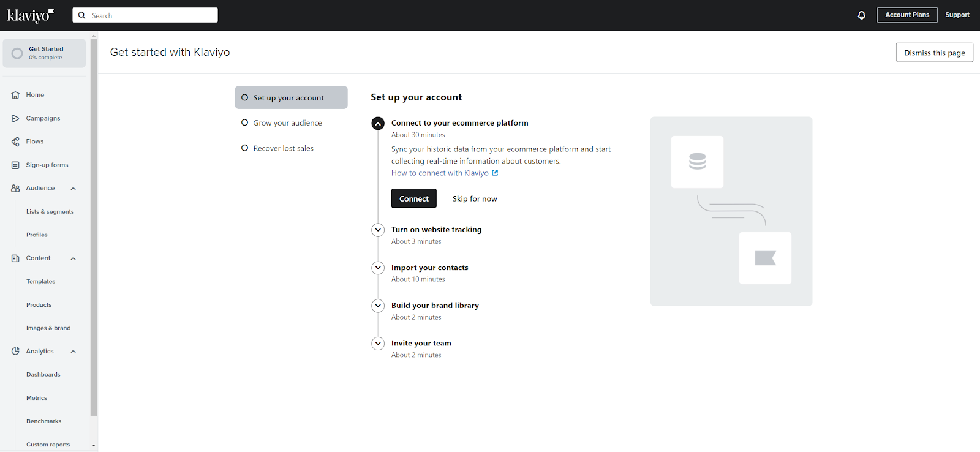
Task: Click the Campaigns paper-plane icon
Action: coord(15,118)
